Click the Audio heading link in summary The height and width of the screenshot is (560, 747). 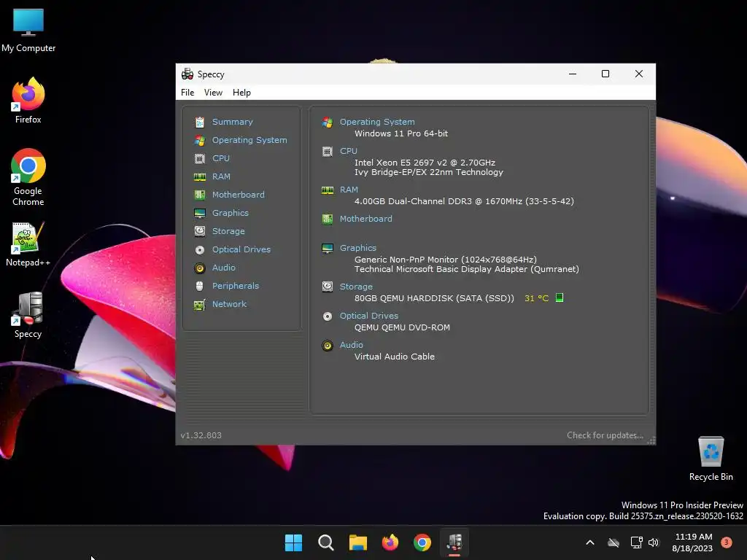pos(351,345)
